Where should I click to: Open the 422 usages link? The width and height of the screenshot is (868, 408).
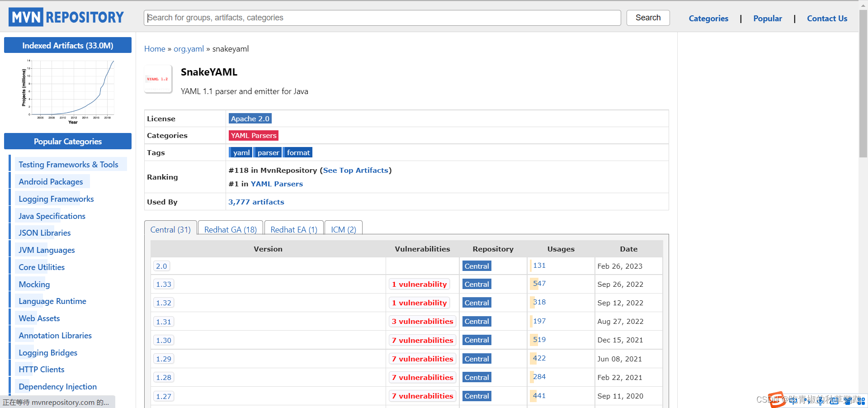pos(539,358)
